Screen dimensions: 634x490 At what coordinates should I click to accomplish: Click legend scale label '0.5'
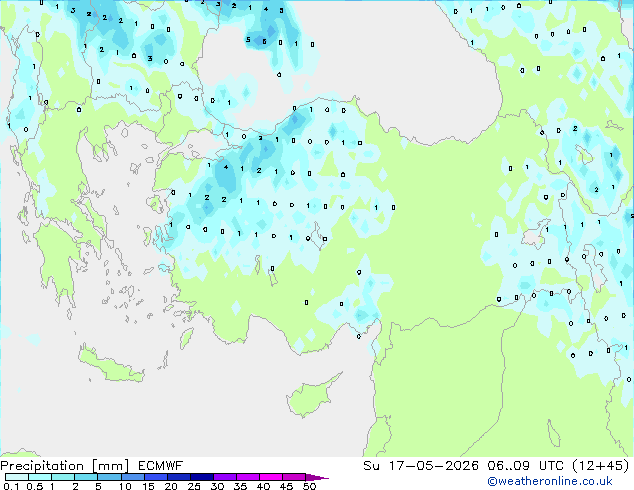pos(35,486)
